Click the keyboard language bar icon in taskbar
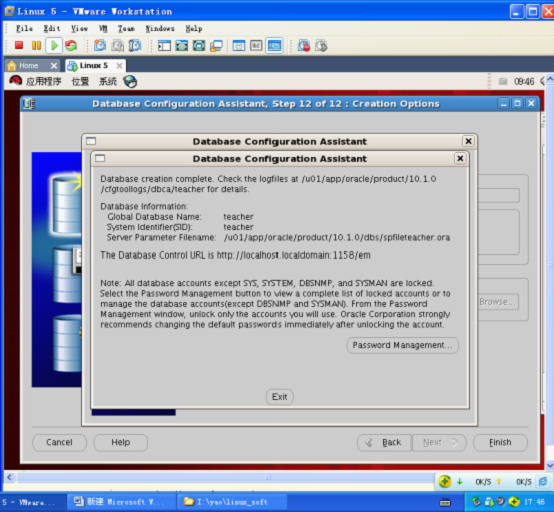 [x=445, y=502]
